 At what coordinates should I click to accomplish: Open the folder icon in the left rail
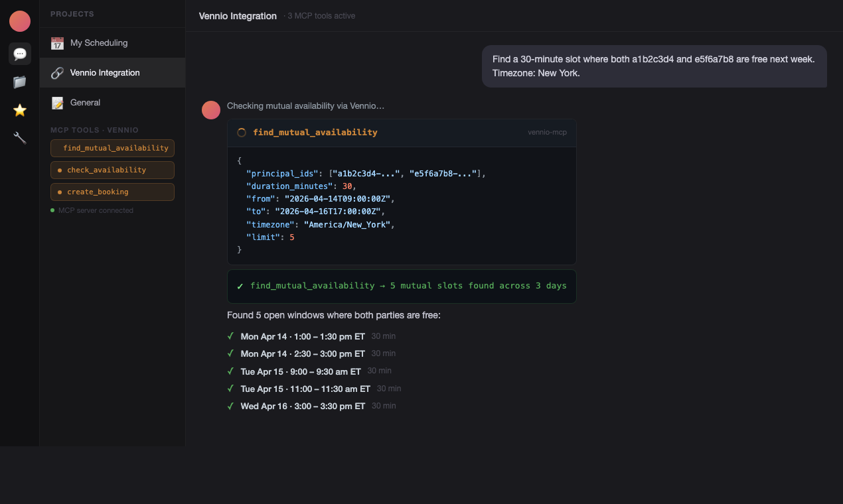pyautogui.click(x=20, y=82)
